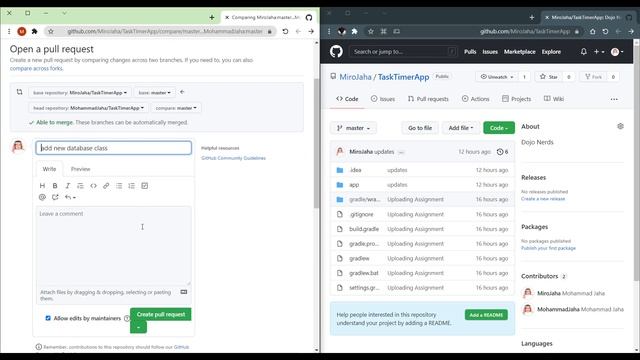This screenshot has width=640, height=360.
Task: Click Explore in GitHub top navigation
Action: pyautogui.click(x=551, y=52)
